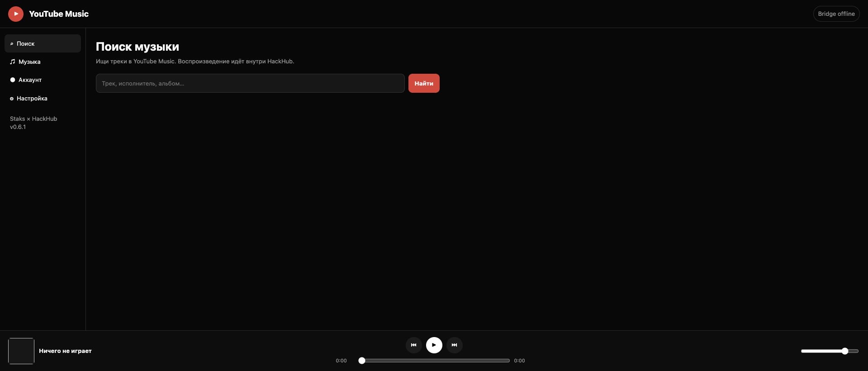Focus the track search input field
The width and height of the screenshot is (868, 371).
pos(250,83)
